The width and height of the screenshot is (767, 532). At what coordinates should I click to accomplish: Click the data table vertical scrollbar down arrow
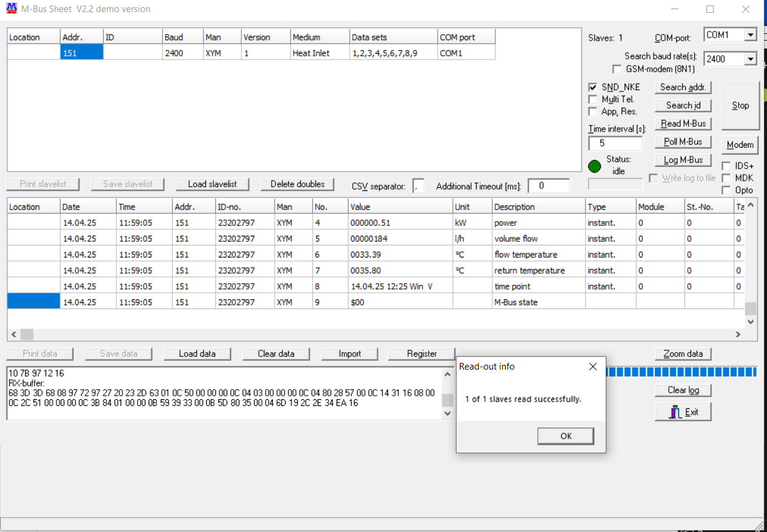[751, 322]
